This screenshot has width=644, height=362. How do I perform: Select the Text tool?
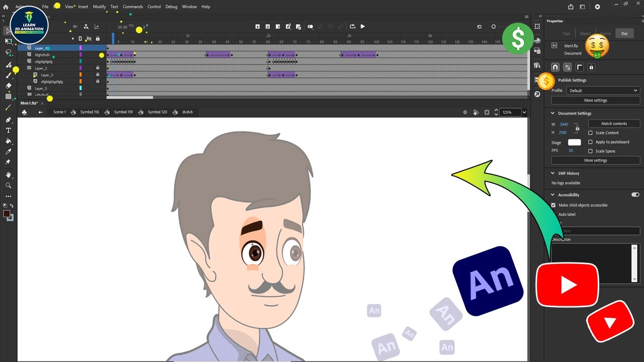[9, 131]
